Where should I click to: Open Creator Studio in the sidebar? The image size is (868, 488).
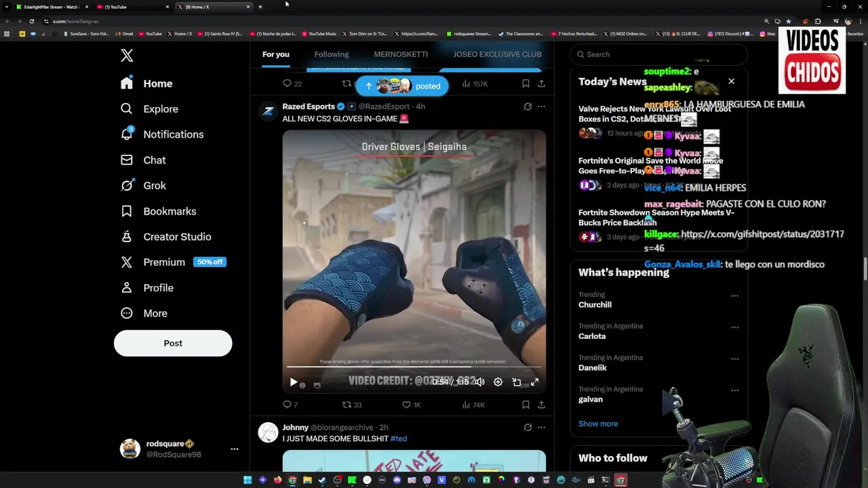pyautogui.click(x=165, y=237)
